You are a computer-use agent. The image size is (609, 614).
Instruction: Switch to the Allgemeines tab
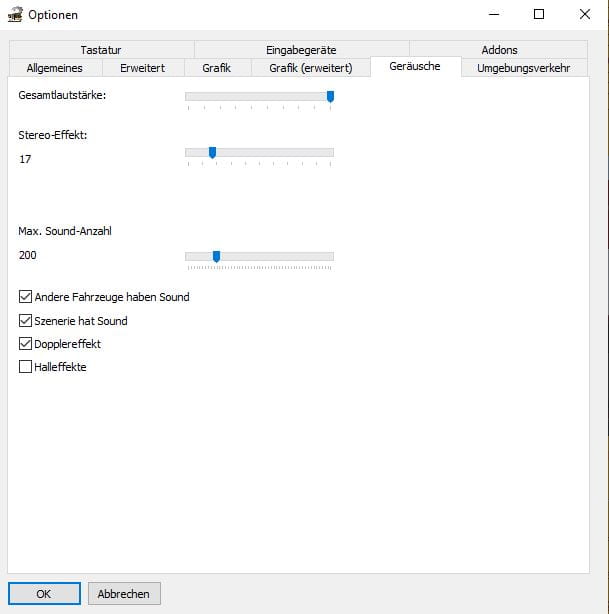point(54,68)
